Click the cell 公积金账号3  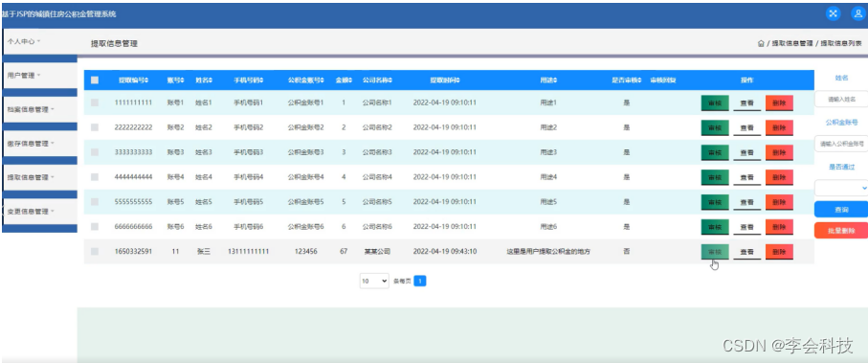click(x=305, y=152)
